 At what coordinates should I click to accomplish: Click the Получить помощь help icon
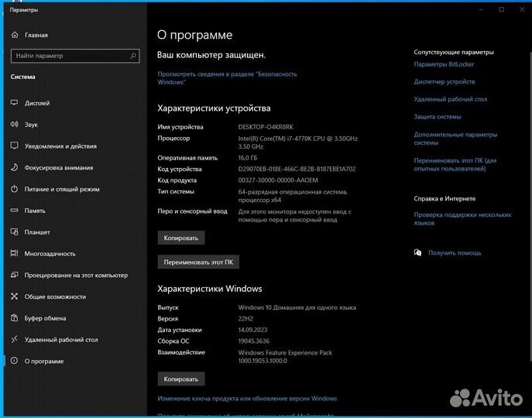point(418,252)
